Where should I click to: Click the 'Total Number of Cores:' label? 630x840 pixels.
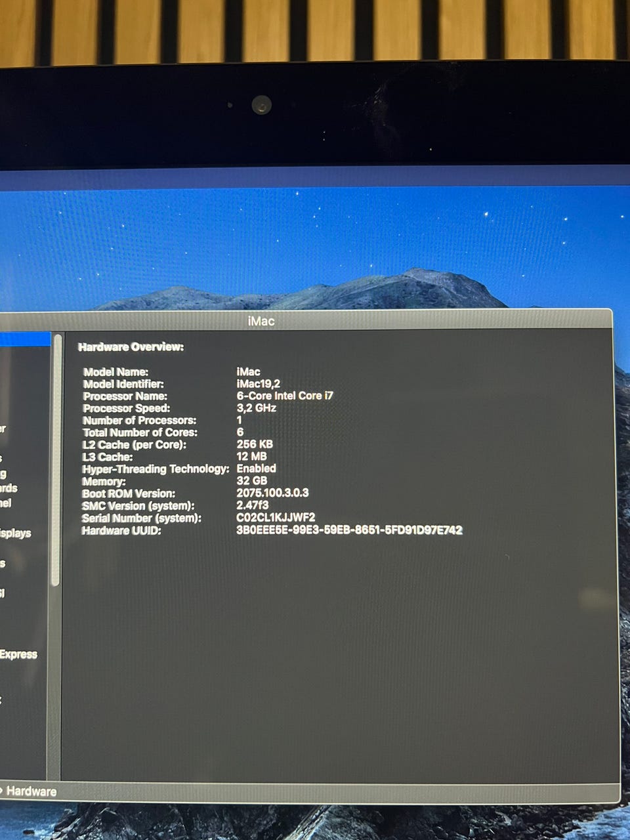pyautogui.click(x=140, y=432)
